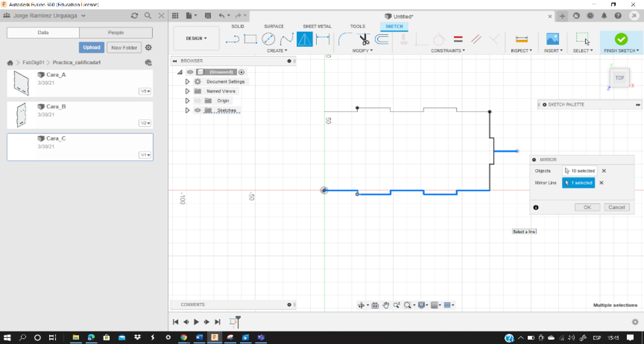
Task: Switch to the SURFACE tab
Action: (274, 26)
